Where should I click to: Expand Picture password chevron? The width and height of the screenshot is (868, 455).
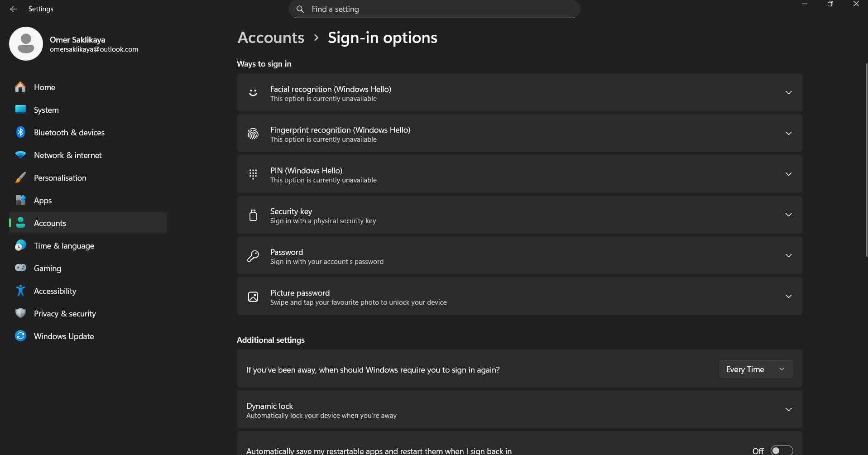(788, 297)
